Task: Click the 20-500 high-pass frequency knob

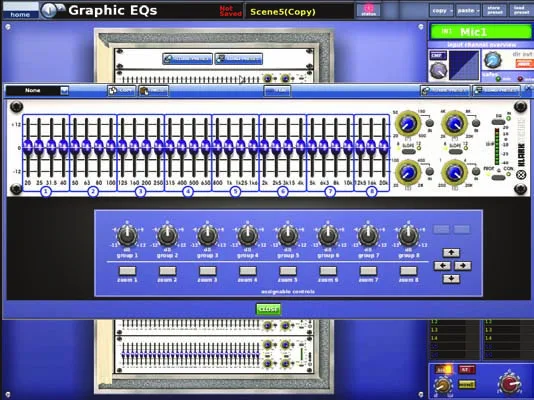Action: pyautogui.click(x=407, y=124)
